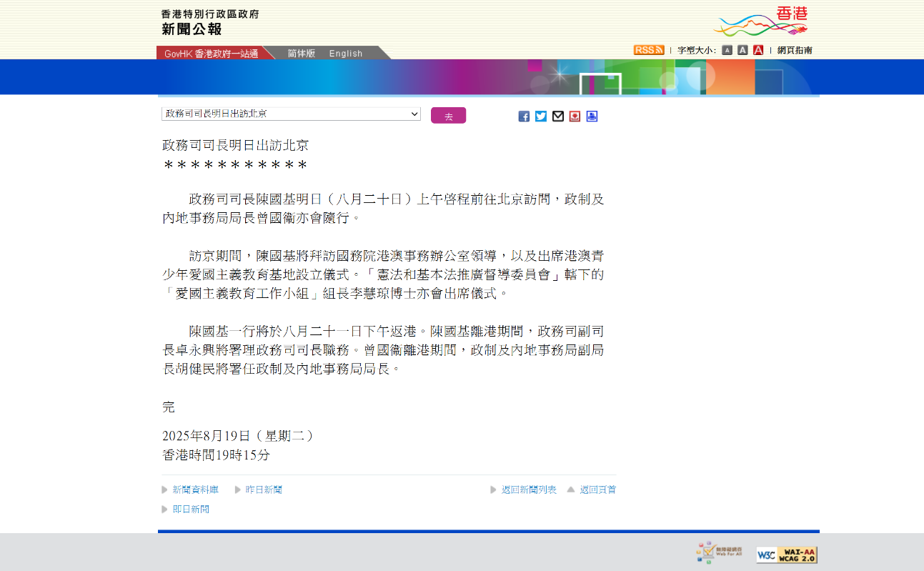Switch to the English language tab
The width and height of the screenshot is (924, 571).
(346, 54)
